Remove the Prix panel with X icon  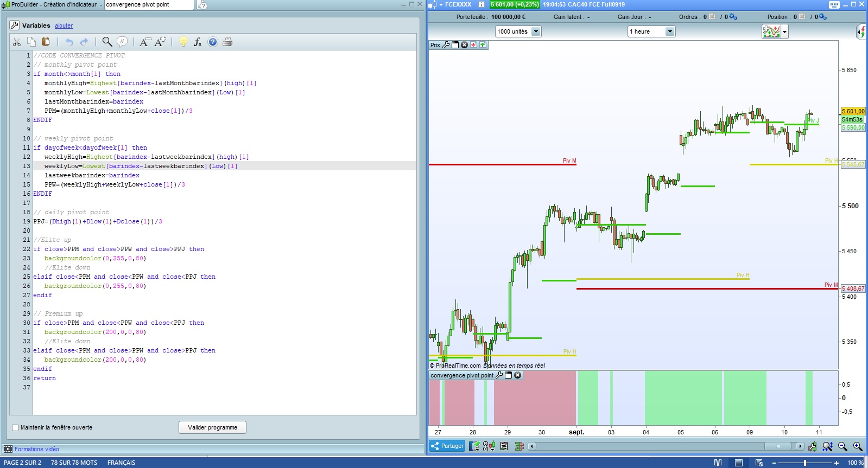click(464, 45)
